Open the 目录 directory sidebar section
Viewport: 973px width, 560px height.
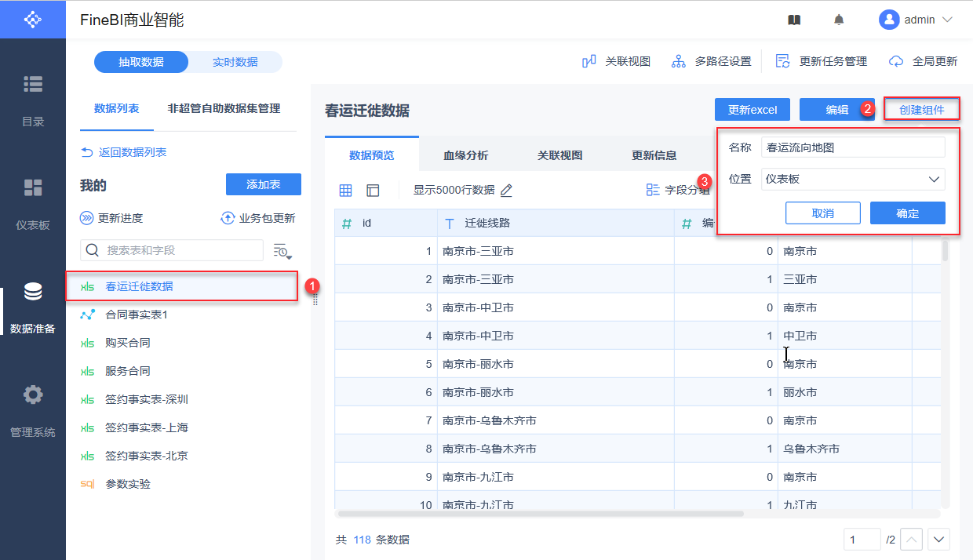(x=32, y=100)
